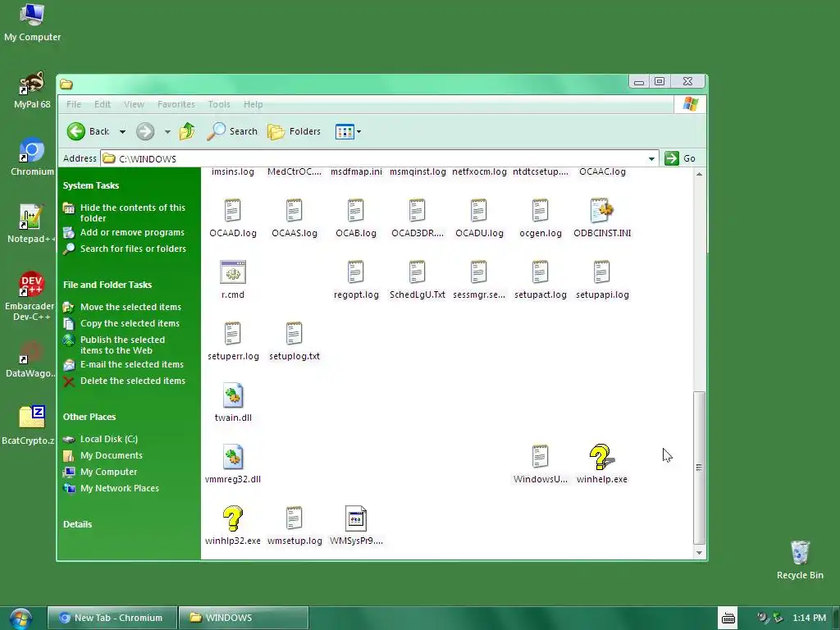Click the Start button orb
The image size is (840, 630).
click(x=21, y=619)
